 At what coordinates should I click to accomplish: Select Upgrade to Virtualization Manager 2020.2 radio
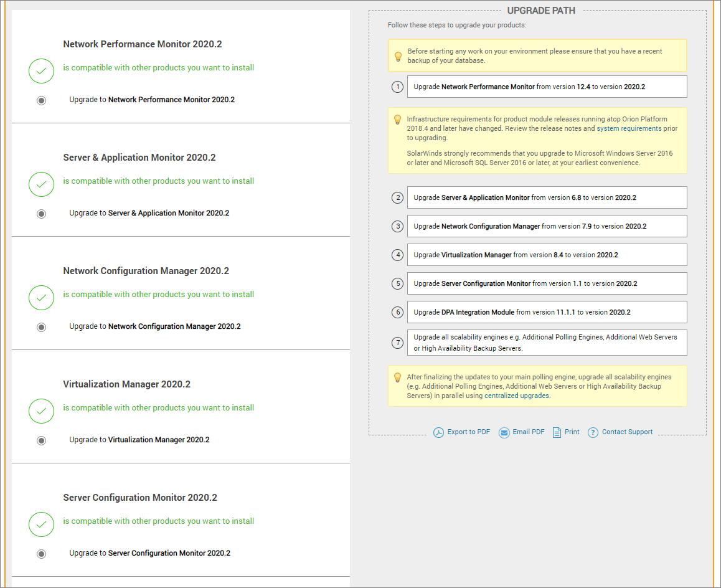[41, 440]
